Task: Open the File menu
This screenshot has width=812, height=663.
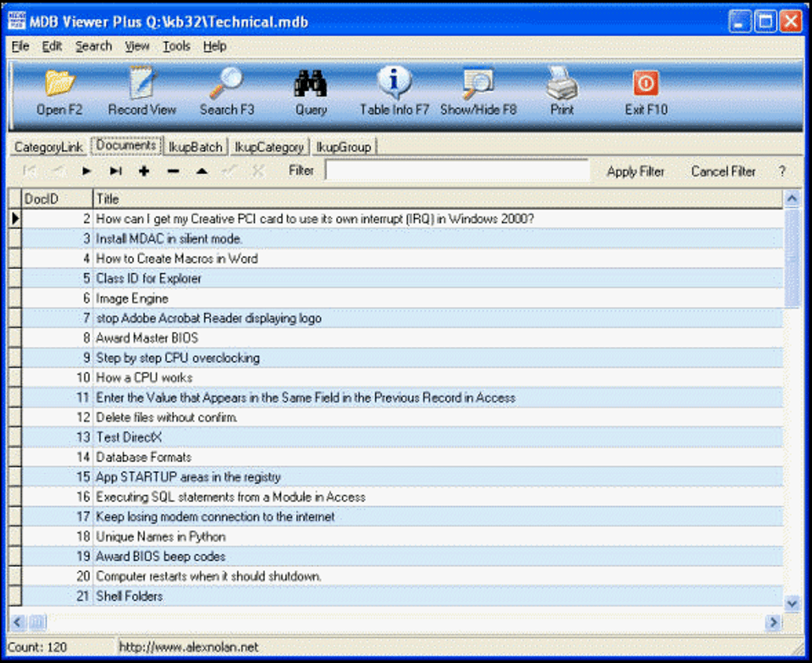Action: (20, 46)
